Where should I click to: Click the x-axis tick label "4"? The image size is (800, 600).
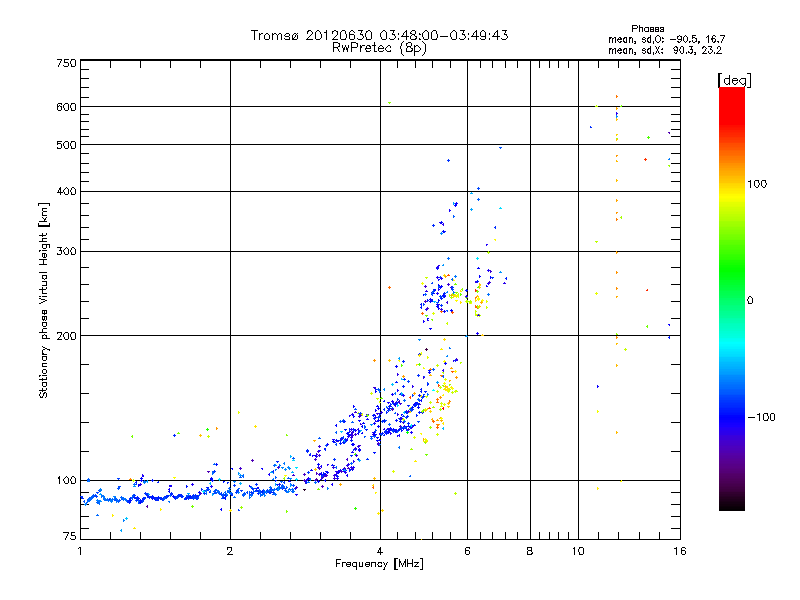tap(380, 551)
